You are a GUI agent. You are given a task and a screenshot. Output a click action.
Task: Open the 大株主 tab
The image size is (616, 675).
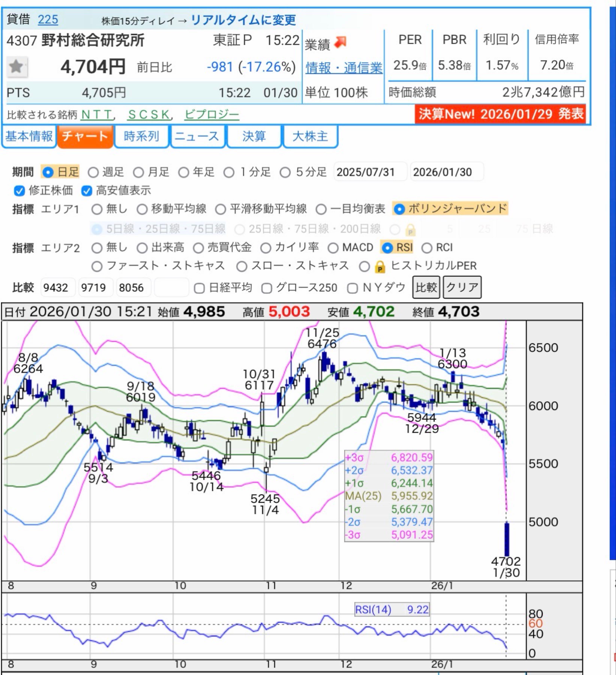[x=310, y=136]
